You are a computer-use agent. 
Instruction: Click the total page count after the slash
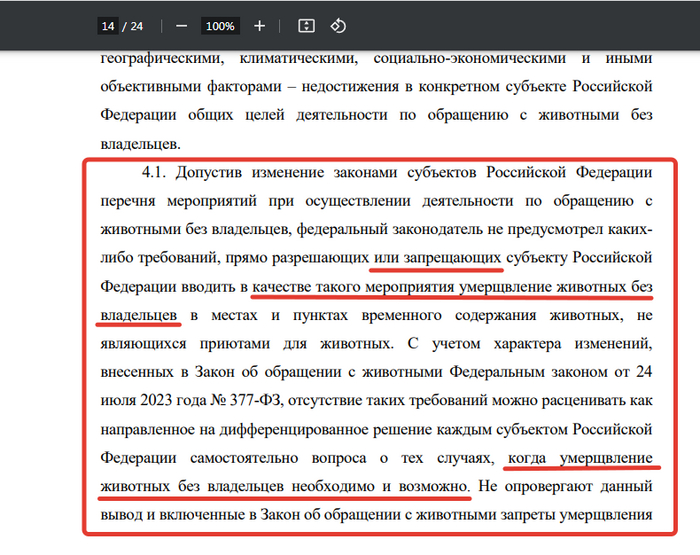(x=137, y=26)
